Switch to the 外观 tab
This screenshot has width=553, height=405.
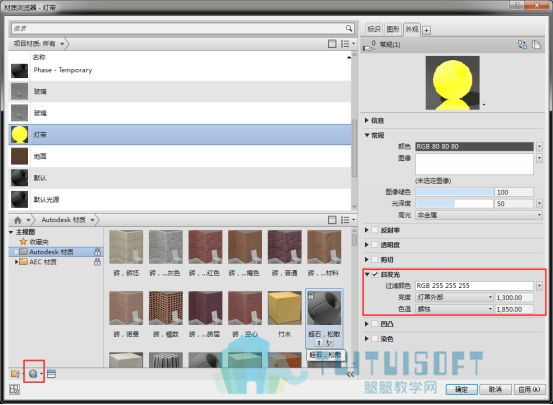tap(412, 29)
